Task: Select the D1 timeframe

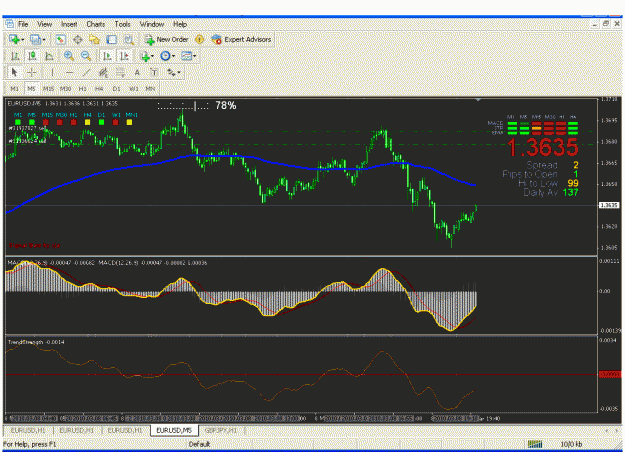Action: pos(116,88)
